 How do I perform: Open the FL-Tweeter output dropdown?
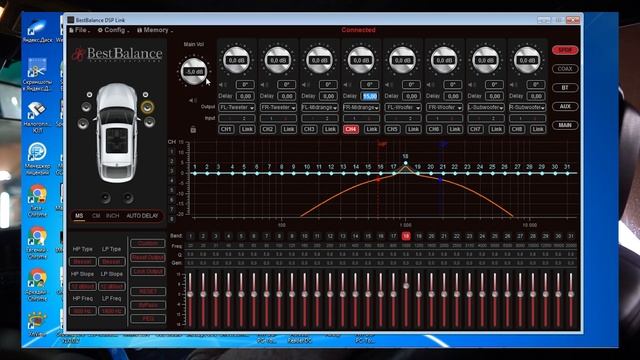pos(237,107)
